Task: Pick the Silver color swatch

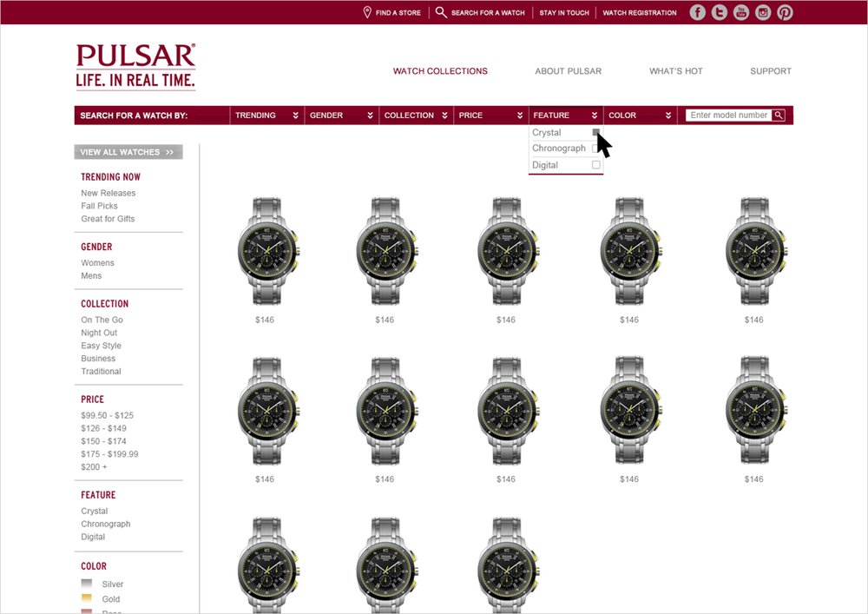Action: tap(87, 584)
